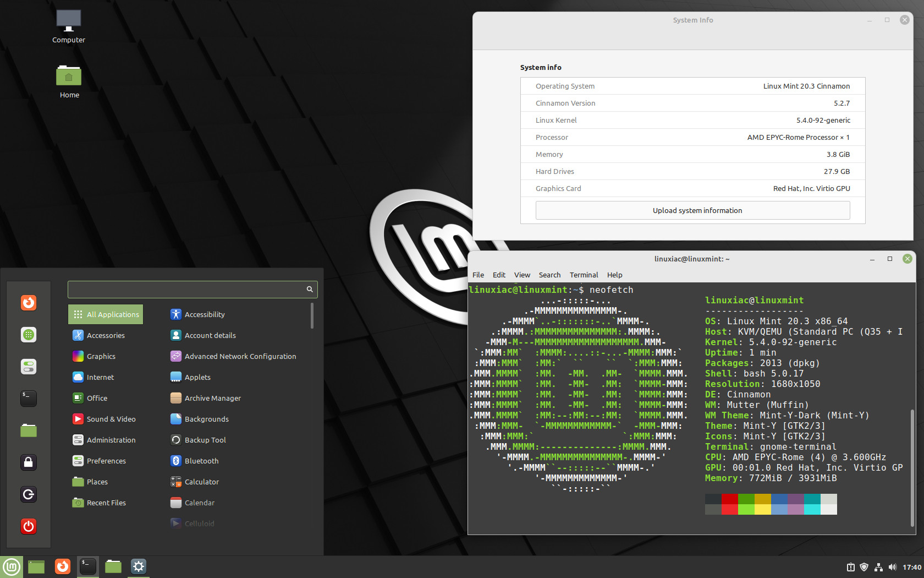
Task: Launch Bluetooth from applications list
Action: click(195, 461)
